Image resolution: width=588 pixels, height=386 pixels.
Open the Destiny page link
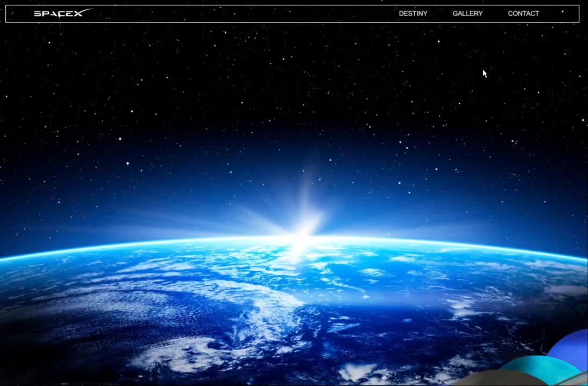point(413,13)
